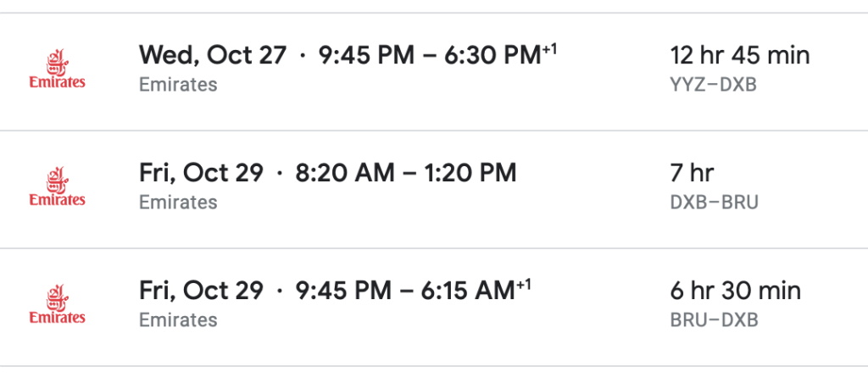This screenshot has height=383, width=868.
Task: Click the 9:45 PM – 6:15 AM flight time
Action: (404, 290)
